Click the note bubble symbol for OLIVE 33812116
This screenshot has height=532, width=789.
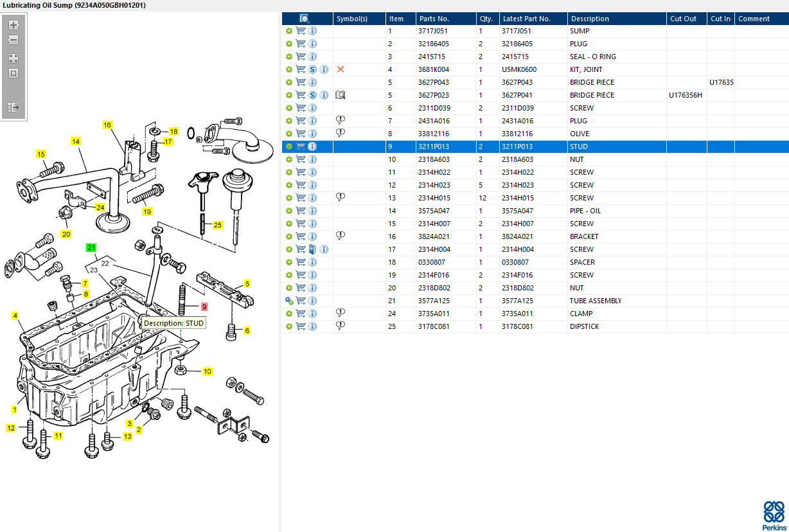[341, 133]
